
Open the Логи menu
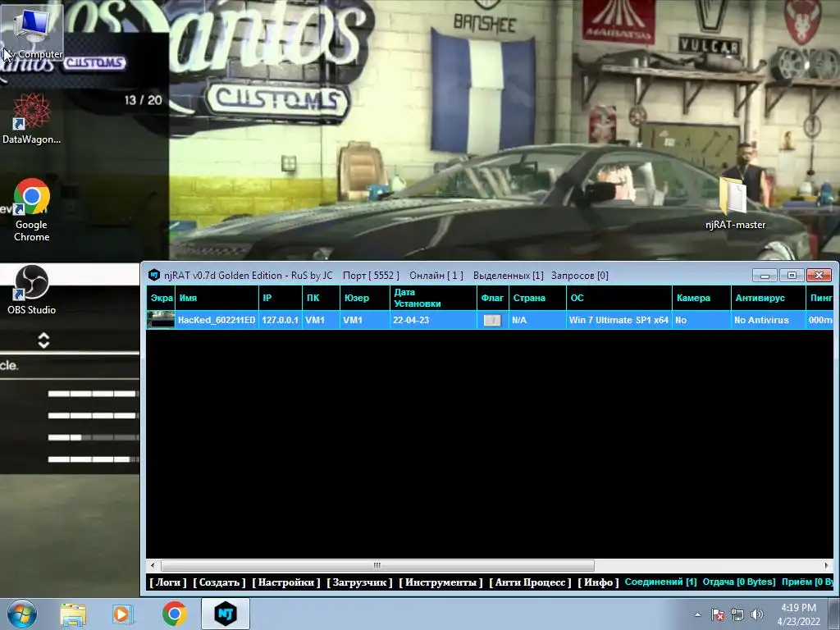point(168,582)
